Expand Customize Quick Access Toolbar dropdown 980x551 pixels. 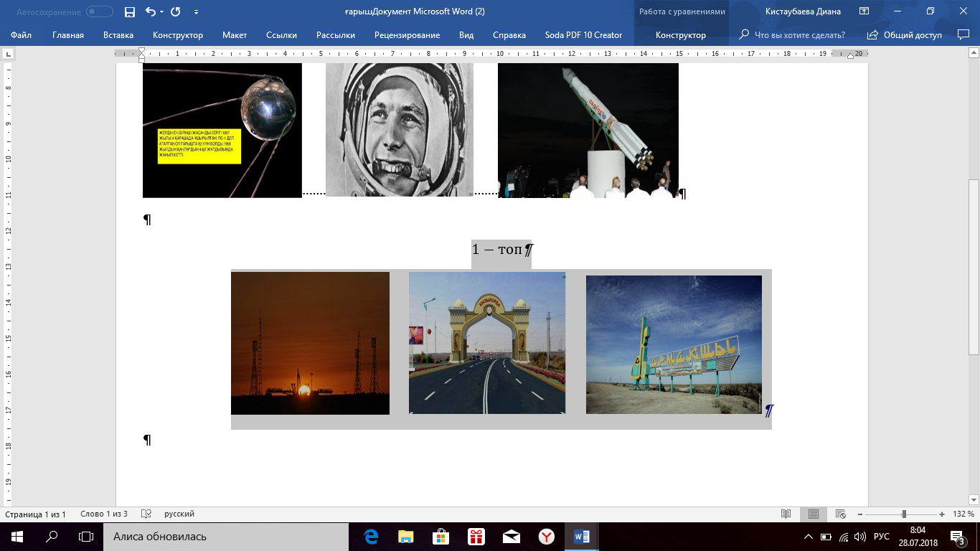pyautogui.click(x=197, y=12)
